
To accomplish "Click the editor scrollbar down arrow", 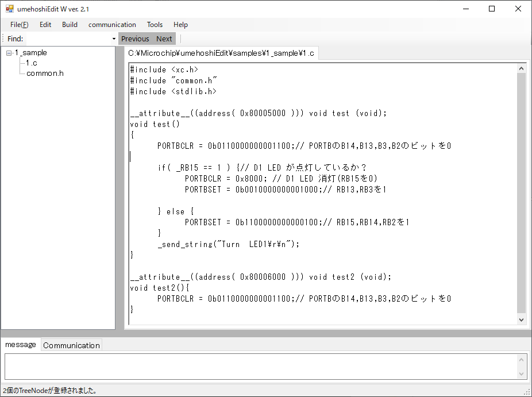I will coord(521,319).
